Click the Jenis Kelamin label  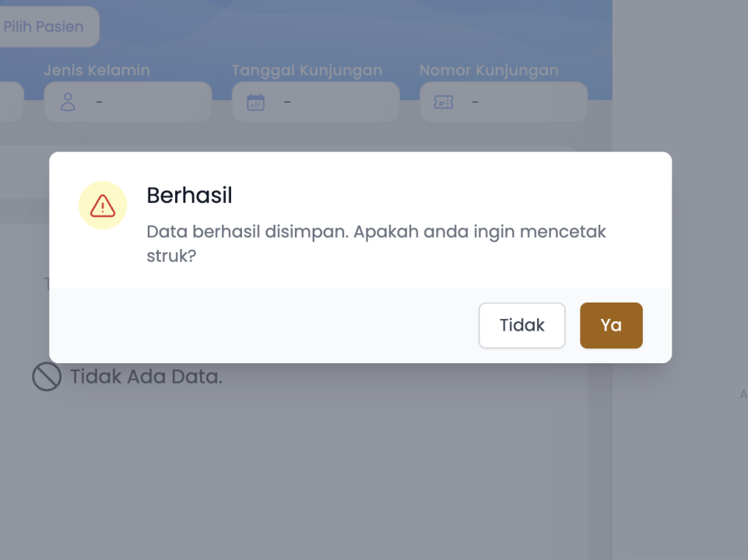97,70
